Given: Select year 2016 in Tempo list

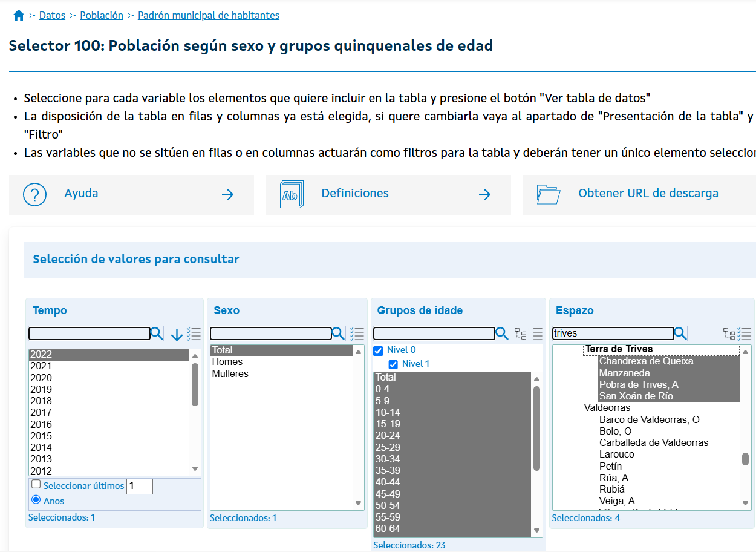Looking at the screenshot, I should pyautogui.click(x=109, y=424).
